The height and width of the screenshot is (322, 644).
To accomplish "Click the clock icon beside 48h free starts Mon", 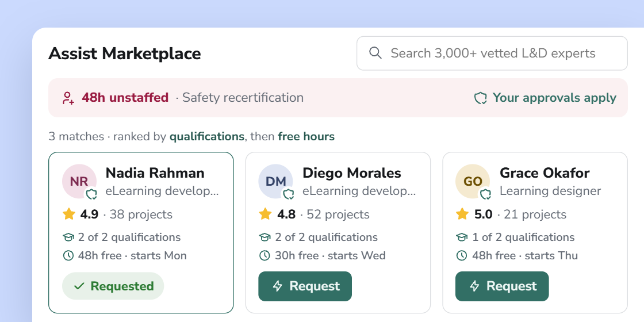I will [68, 255].
